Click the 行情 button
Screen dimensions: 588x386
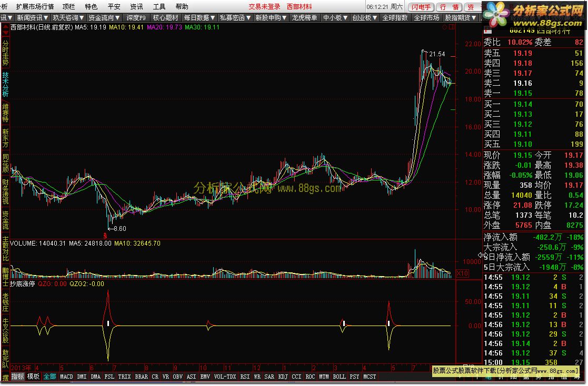[450, 7]
